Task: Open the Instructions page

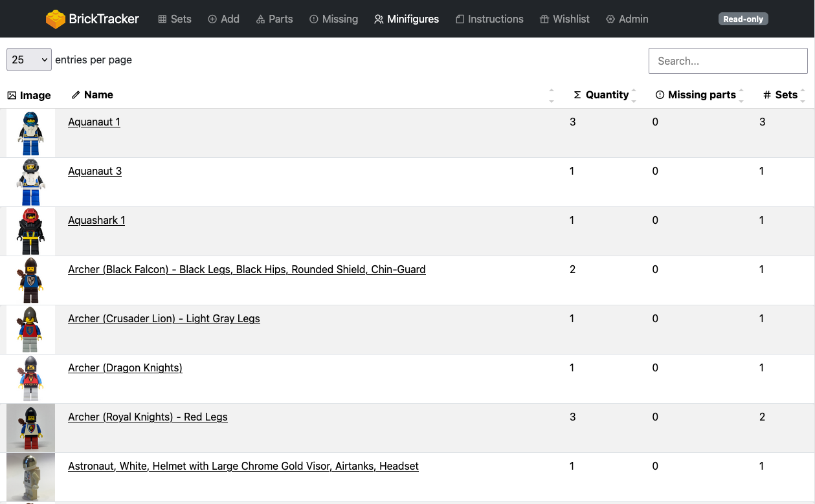Action: coord(489,19)
